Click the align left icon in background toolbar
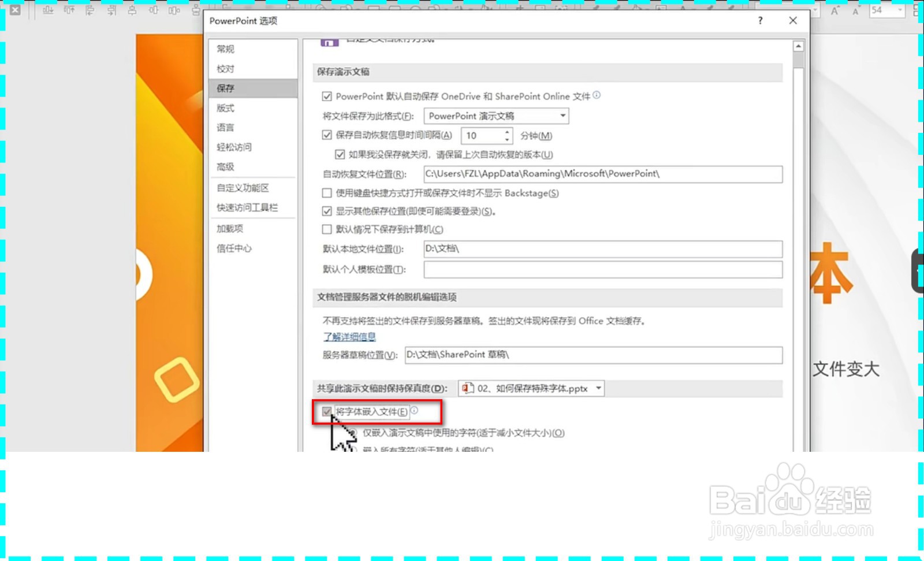 pyautogui.click(x=90, y=10)
